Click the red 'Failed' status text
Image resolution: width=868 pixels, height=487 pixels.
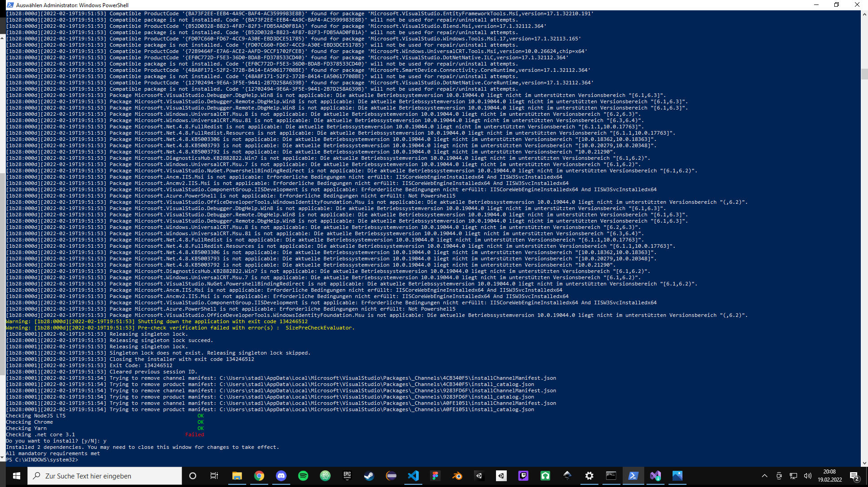(195, 434)
